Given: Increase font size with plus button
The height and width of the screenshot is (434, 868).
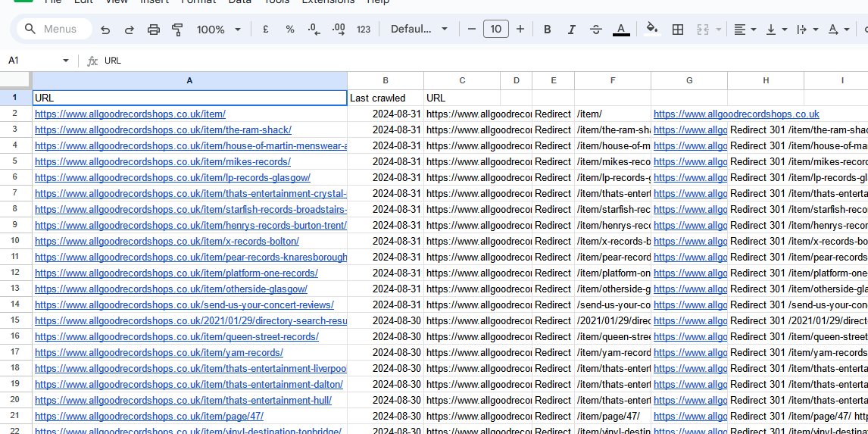Looking at the screenshot, I should click(x=520, y=30).
